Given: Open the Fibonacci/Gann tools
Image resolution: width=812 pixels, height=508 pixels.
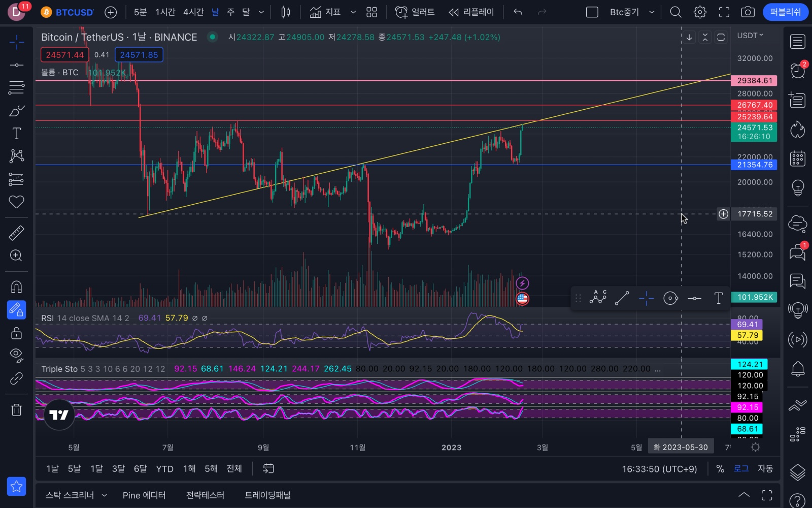Looking at the screenshot, I should pos(16,88).
